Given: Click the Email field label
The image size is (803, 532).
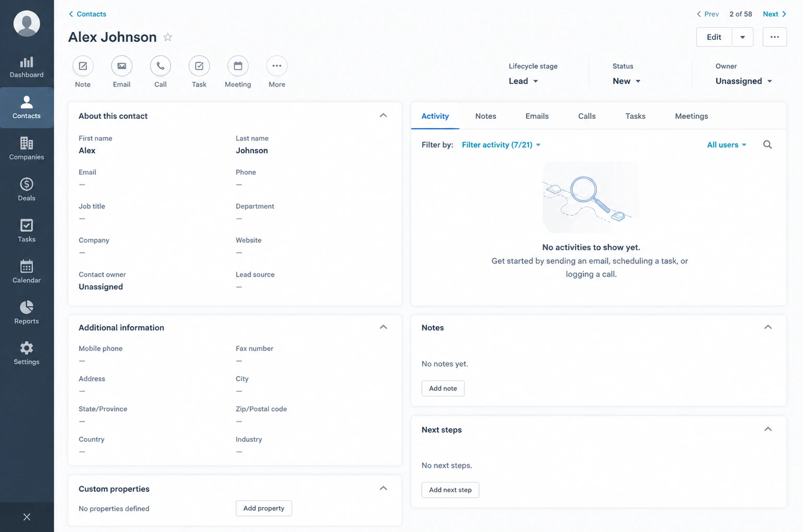Looking at the screenshot, I should pos(88,172).
